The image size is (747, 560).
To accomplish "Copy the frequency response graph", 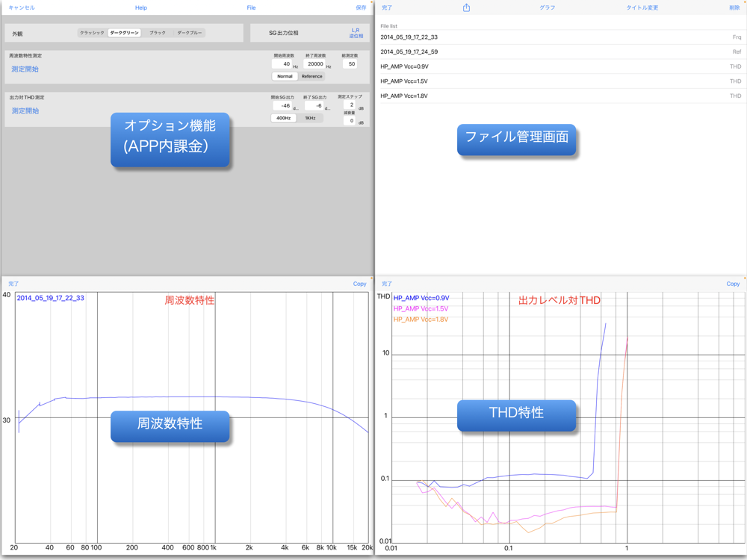I will [360, 284].
